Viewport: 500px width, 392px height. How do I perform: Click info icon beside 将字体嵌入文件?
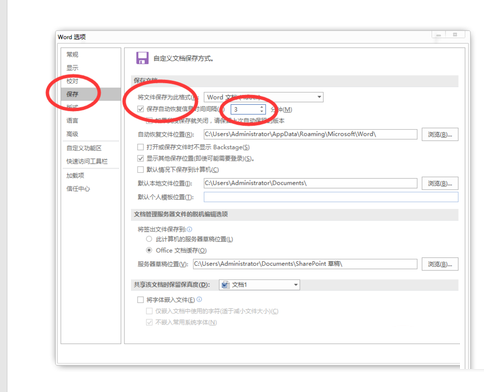(199, 299)
